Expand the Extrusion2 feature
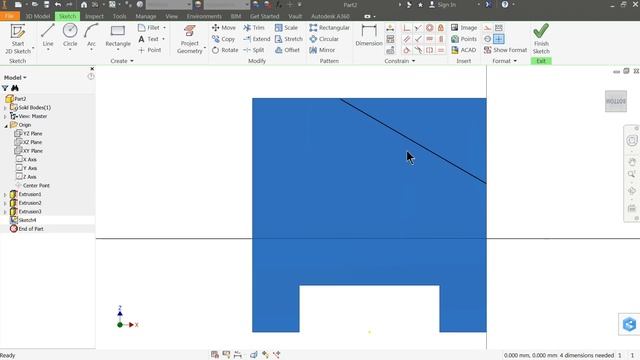This screenshot has width=640, height=360. point(5,203)
